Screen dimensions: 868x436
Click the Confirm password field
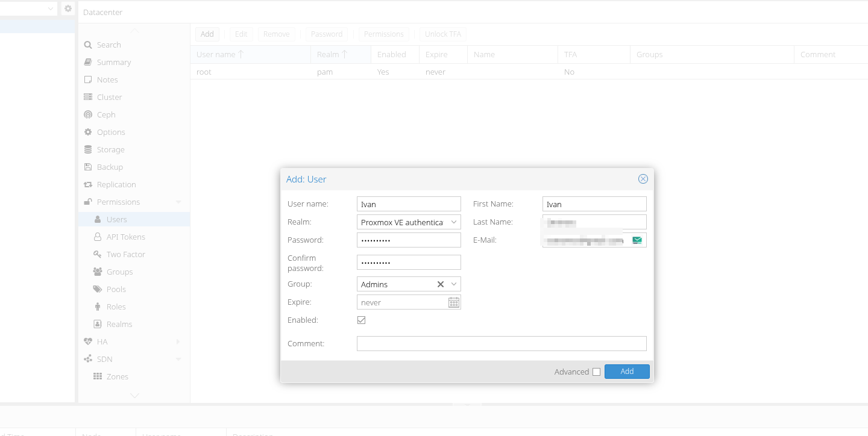click(409, 263)
